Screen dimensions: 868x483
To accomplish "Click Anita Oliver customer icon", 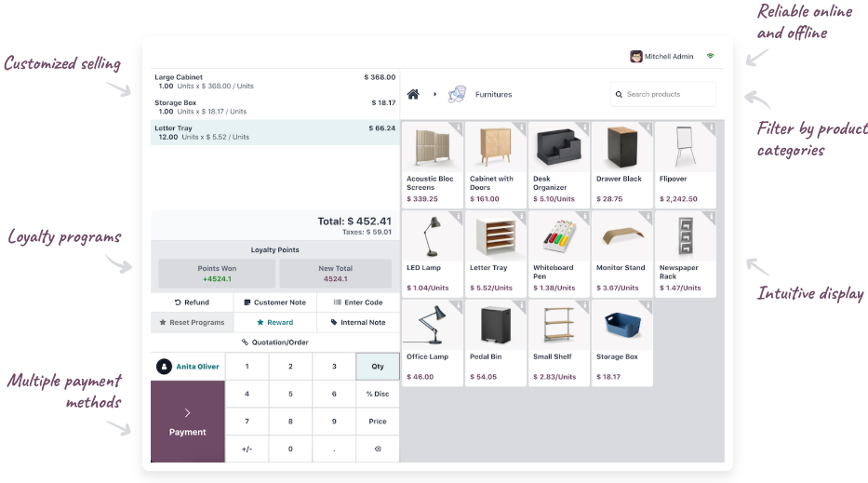I will pyautogui.click(x=165, y=367).
